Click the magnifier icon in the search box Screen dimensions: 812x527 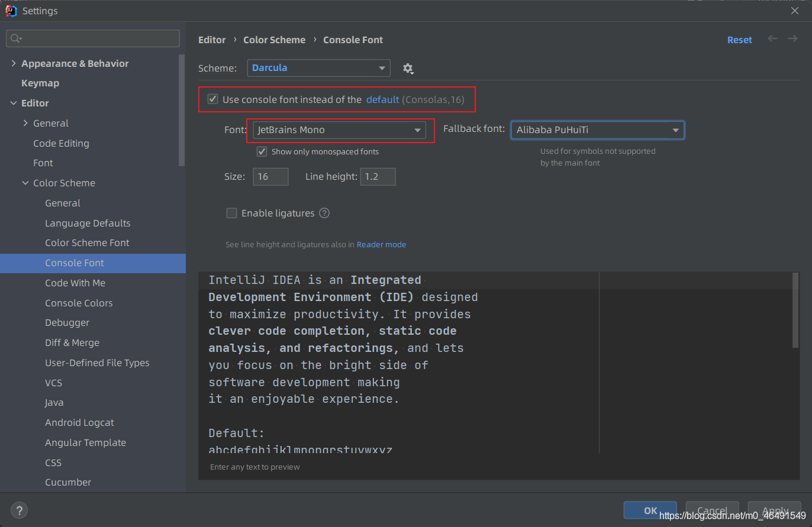pyautogui.click(x=16, y=38)
